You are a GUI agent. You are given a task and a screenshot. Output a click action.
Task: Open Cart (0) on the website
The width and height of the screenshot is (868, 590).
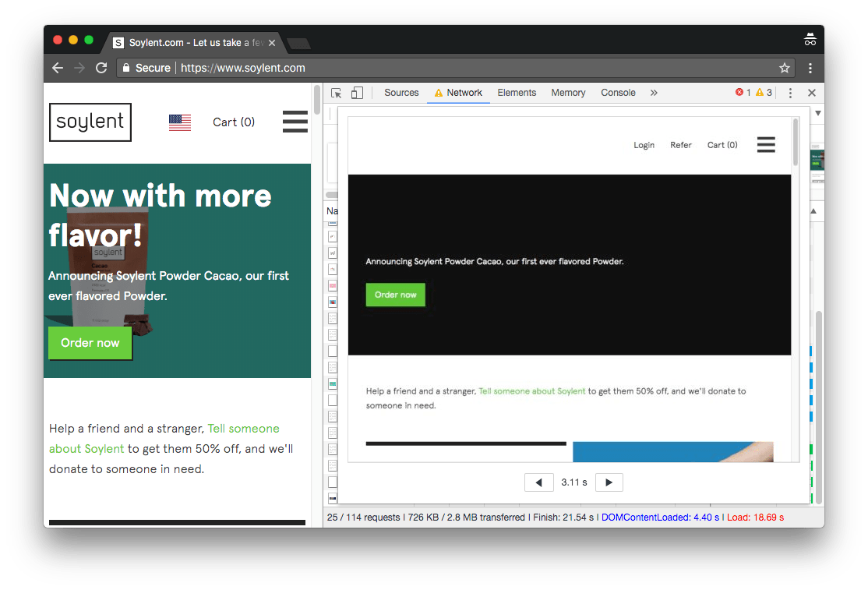[234, 122]
